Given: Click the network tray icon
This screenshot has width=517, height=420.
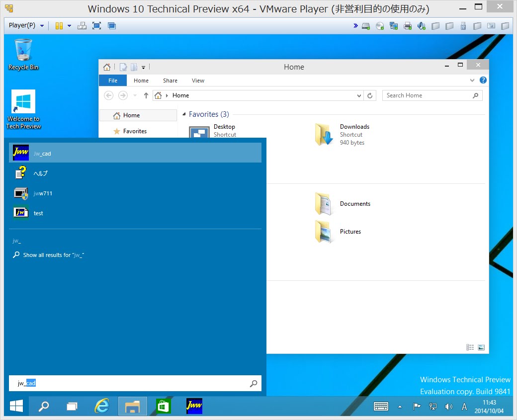Looking at the screenshot, I should tap(432, 407).
